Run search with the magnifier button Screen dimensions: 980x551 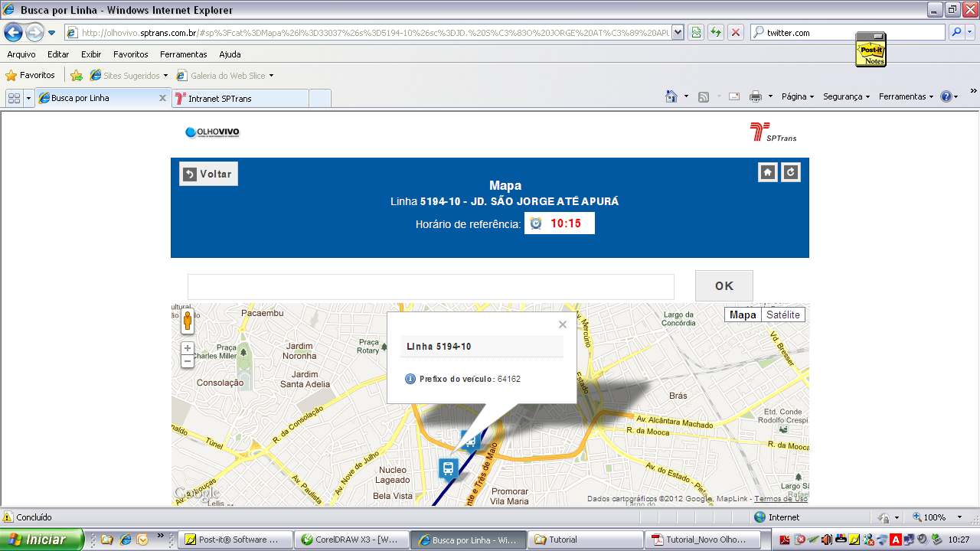(955, 33)
